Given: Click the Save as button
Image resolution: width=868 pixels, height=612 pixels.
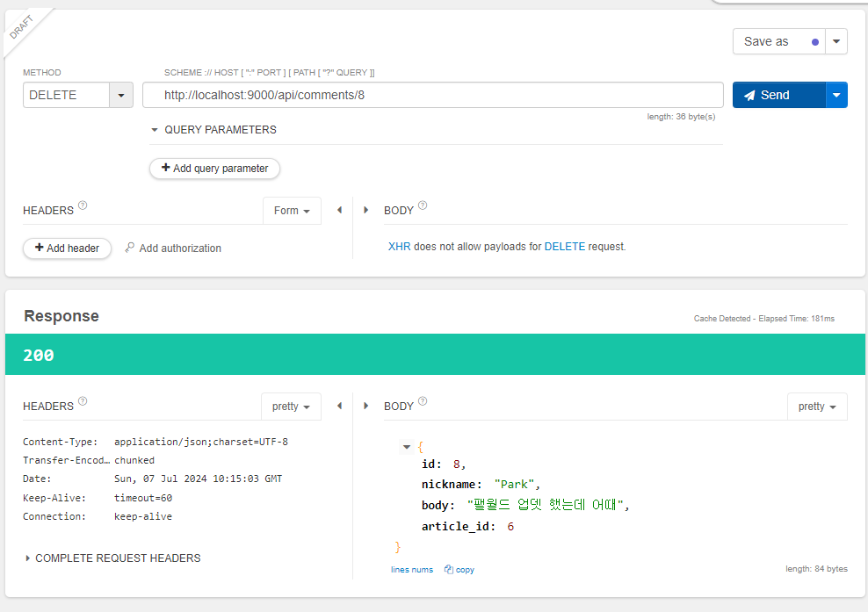Looking at the screenshot, I should (x=779, y=41).
